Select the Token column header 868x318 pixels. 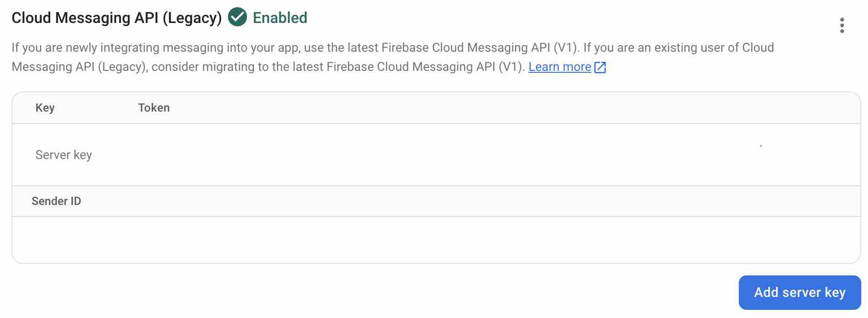(154, 108)
